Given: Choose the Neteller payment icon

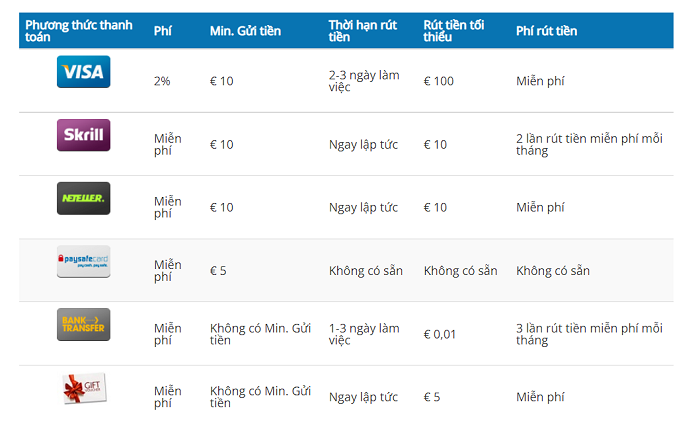Looking at the screenshot, I should click(x=83, y=198).
